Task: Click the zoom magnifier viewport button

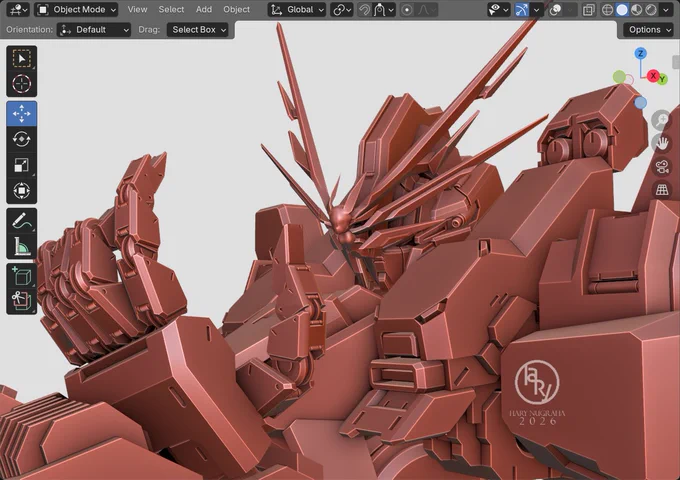Action: click(x=662, y=120)
